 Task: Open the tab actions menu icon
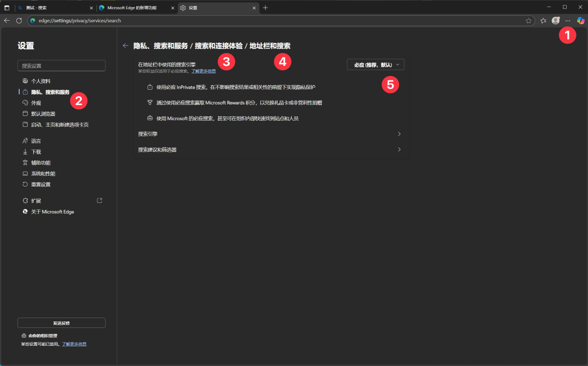(x=7, y=8)
